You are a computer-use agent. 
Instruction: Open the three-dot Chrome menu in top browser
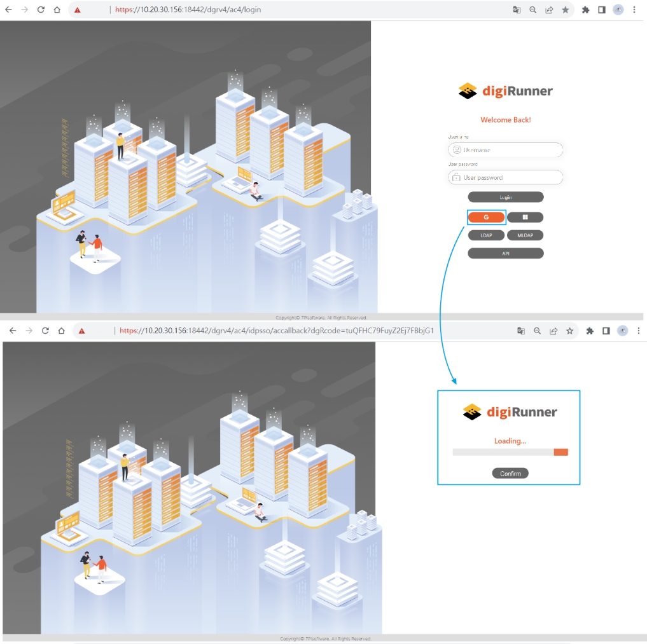[x=634, y=10]
